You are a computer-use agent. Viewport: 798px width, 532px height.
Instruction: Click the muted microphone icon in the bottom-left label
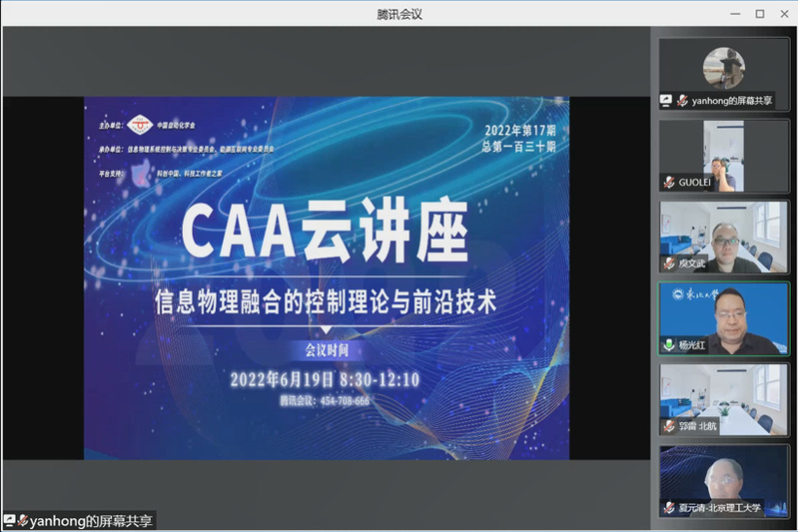(23, 521)
